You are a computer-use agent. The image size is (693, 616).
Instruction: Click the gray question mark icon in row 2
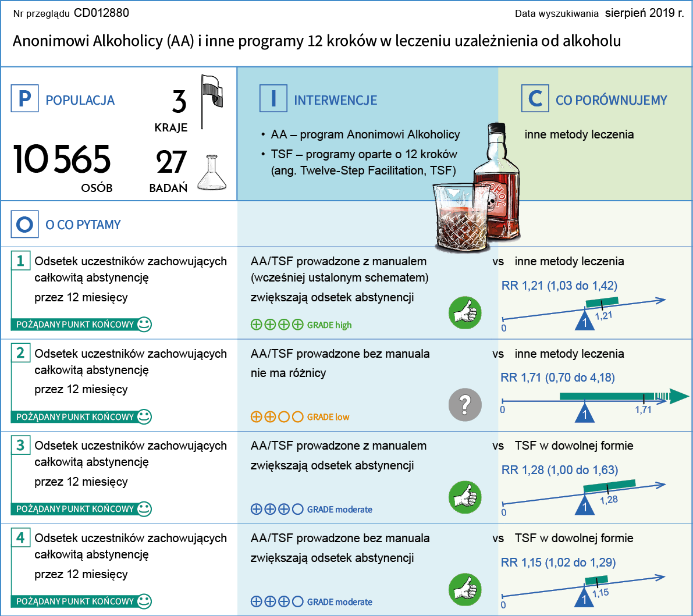[x=465, y=404]
